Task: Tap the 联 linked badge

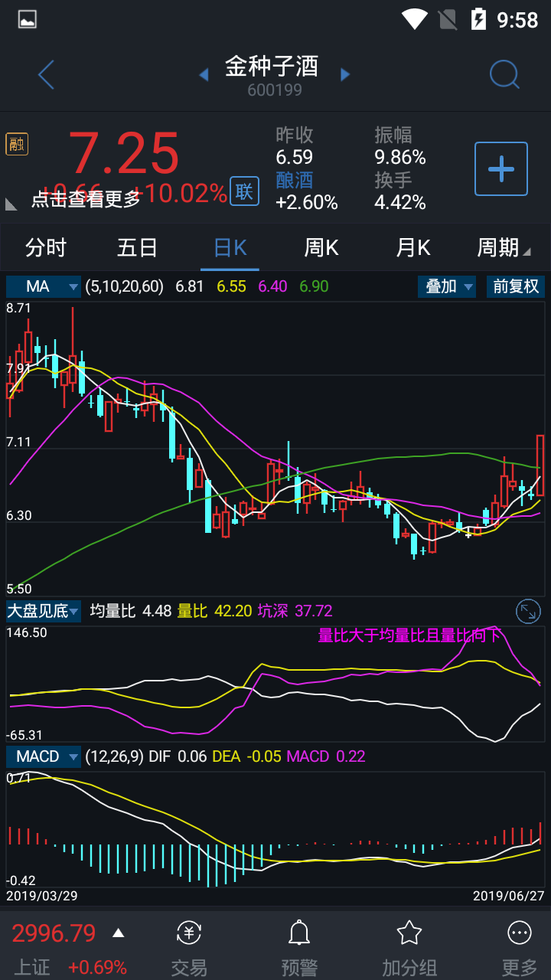Action: [x=244, y=191]
